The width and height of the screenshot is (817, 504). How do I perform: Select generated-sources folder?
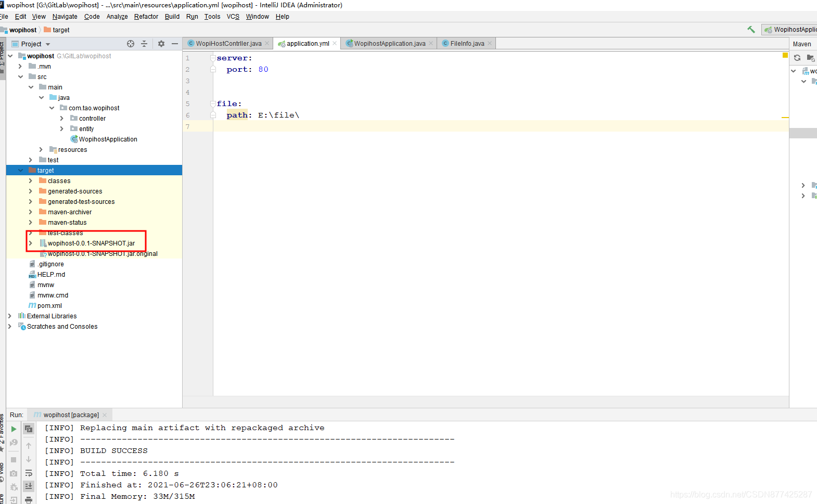point(75,191)
